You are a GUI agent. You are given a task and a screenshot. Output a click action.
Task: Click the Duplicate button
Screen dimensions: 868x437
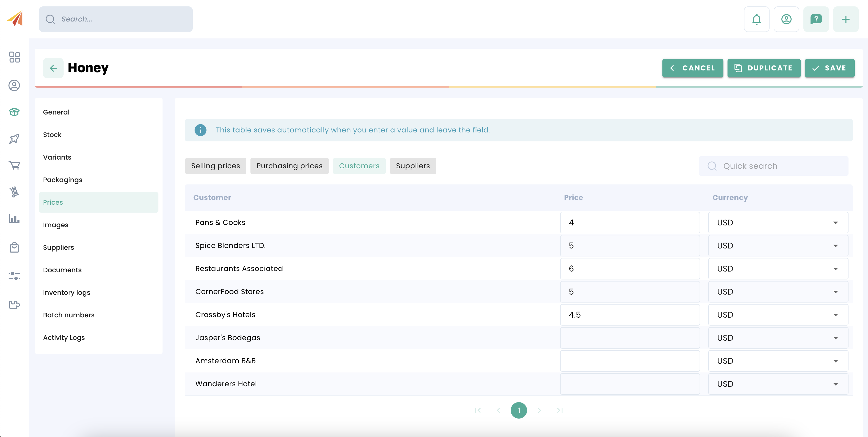click(764, 68)
